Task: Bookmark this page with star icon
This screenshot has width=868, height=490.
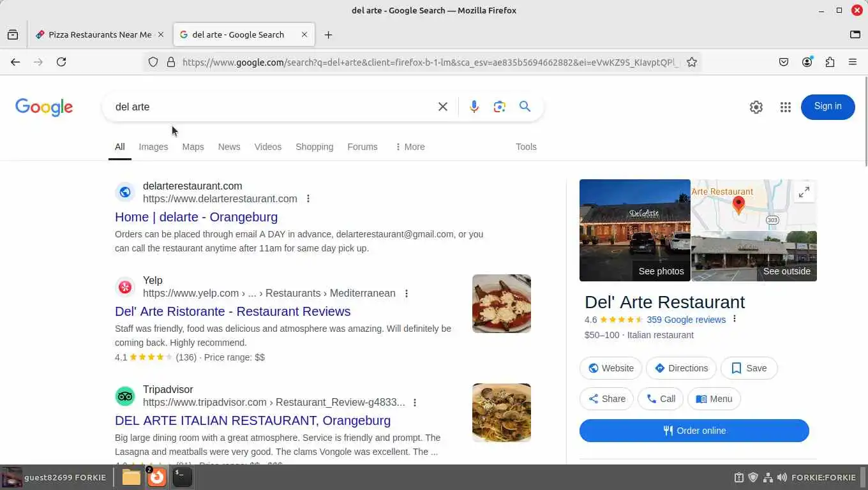Action: [692, 62]
